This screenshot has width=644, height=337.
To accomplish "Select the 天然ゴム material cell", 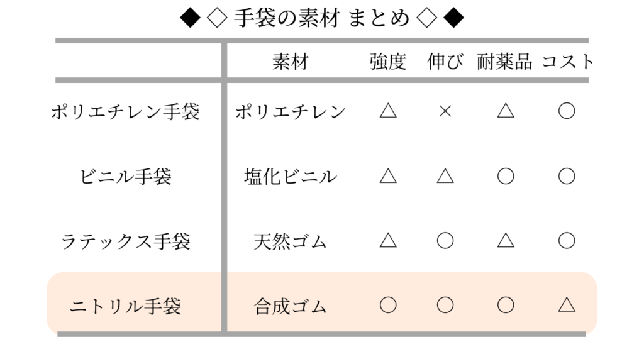I will click(x=291, y=241).
